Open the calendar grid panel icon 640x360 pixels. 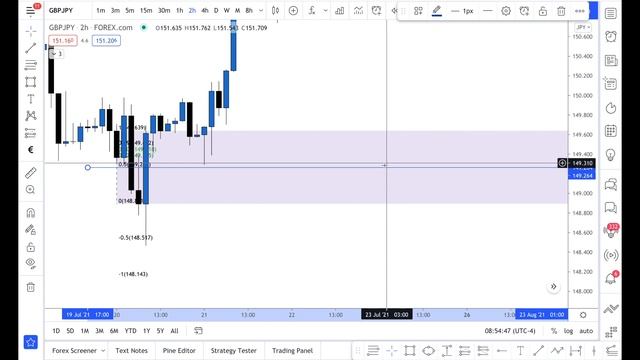tap(611, 131)
